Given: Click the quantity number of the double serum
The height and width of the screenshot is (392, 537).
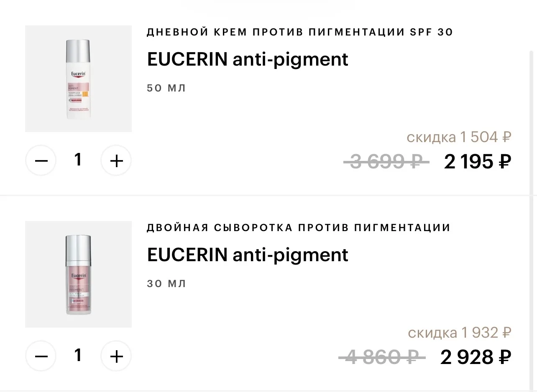Looking at the screenshot, I should click(78, 355).
